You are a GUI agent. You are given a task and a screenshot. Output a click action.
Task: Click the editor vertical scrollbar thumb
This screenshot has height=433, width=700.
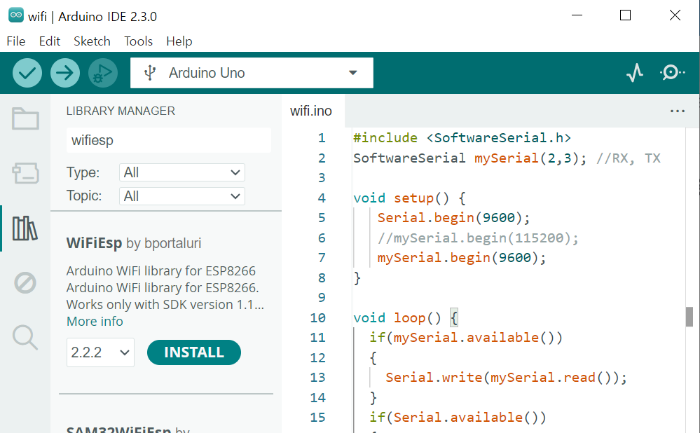tap(689, 317)
